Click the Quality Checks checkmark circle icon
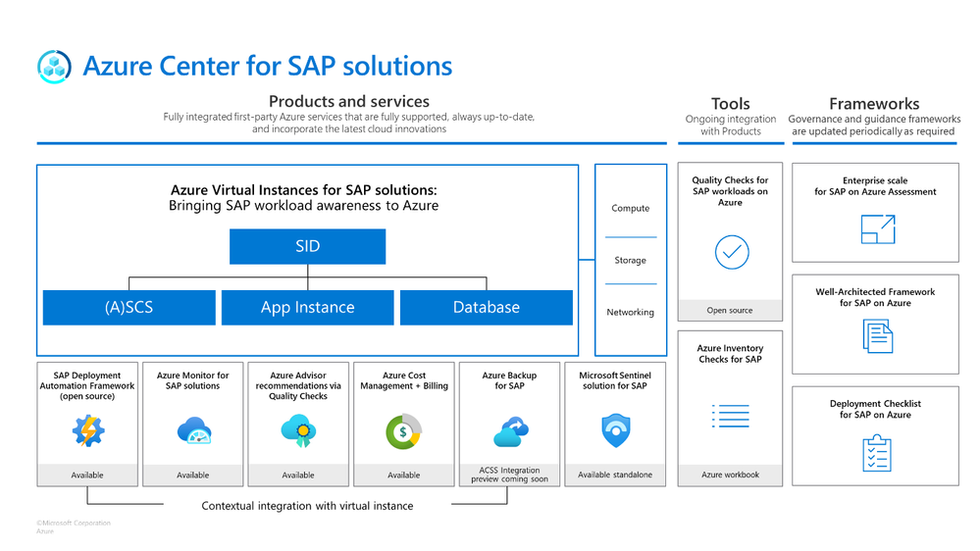Image resolution: width=980 pixels, height=551 pixels. [732, 252]
